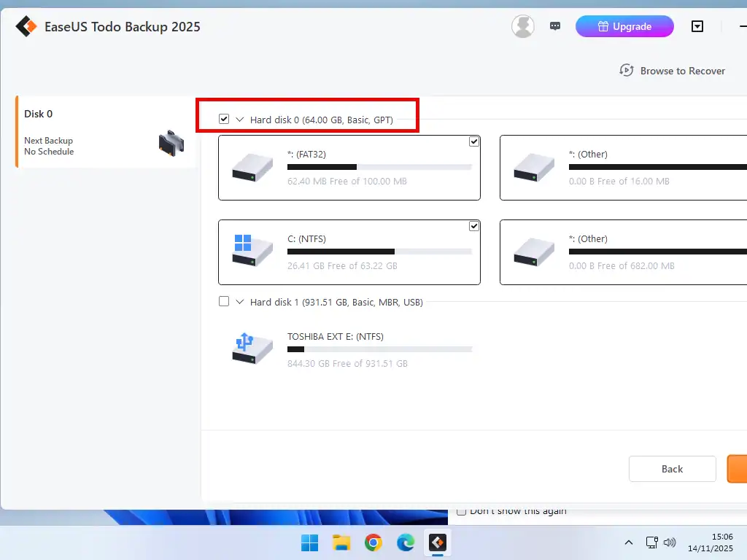Click the Browse to Recover recovery icon

[x=627, y=70]
